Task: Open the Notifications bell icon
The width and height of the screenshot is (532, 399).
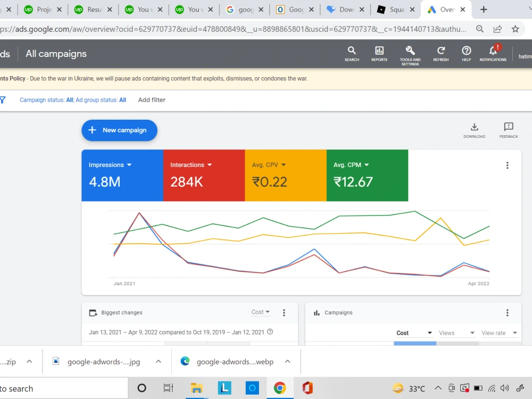Action: click(x=493, y=53)
